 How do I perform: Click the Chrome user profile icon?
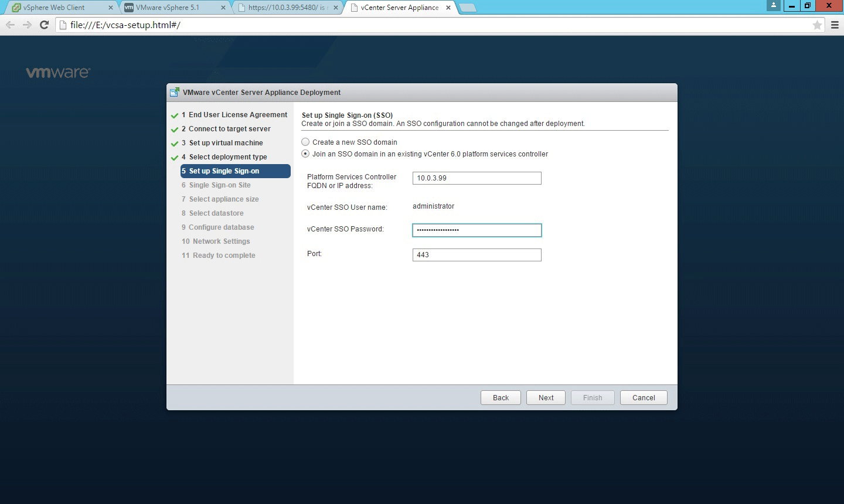(774, 5)
